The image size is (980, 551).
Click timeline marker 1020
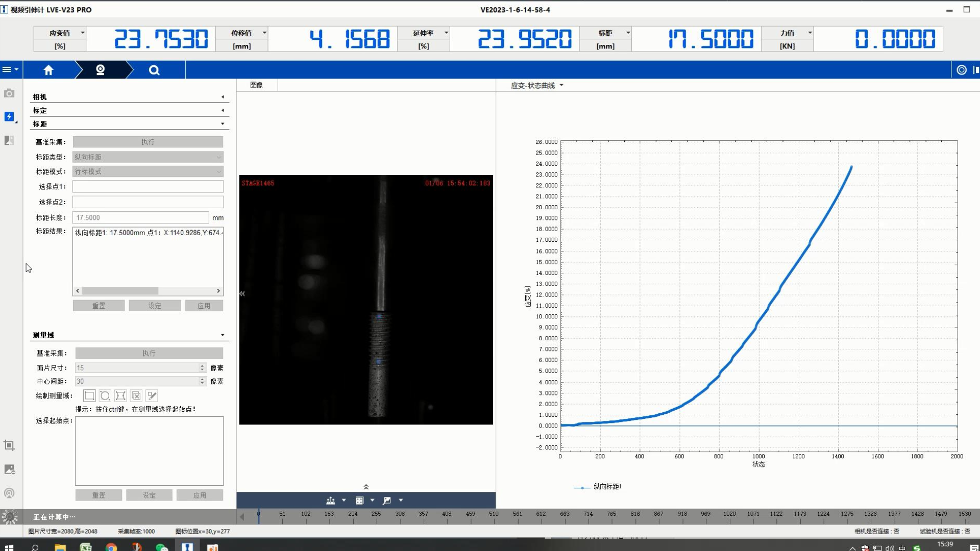(729, 514)
